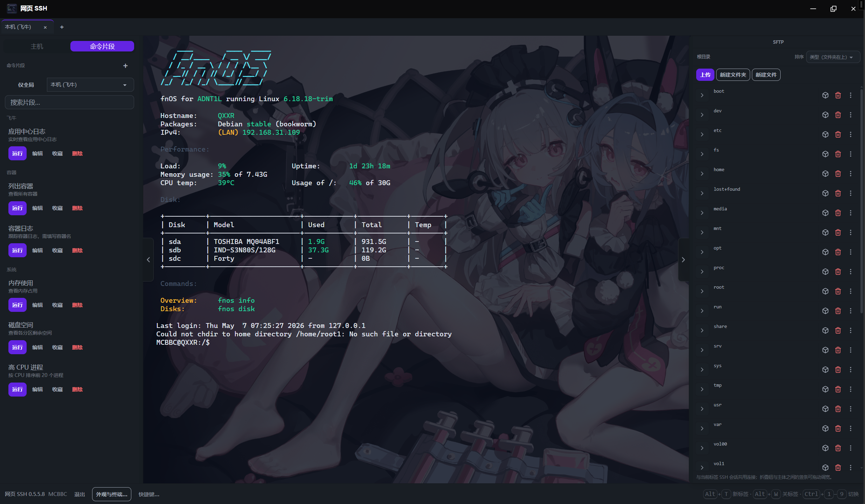Click the media folder name
Viewport: 865px width, 504px height.
point(720,209)
